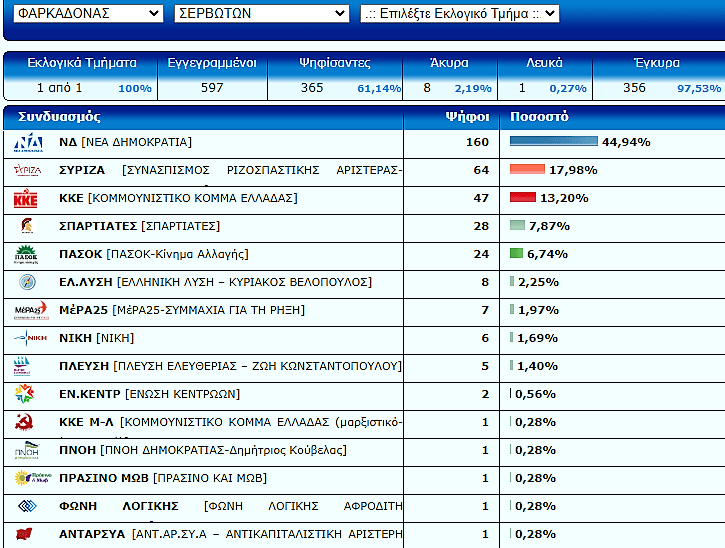Click the ΣΠΑΡΤΙΑΤΕΣ helmet logo

pyautogui.click(x=27, y=226)
